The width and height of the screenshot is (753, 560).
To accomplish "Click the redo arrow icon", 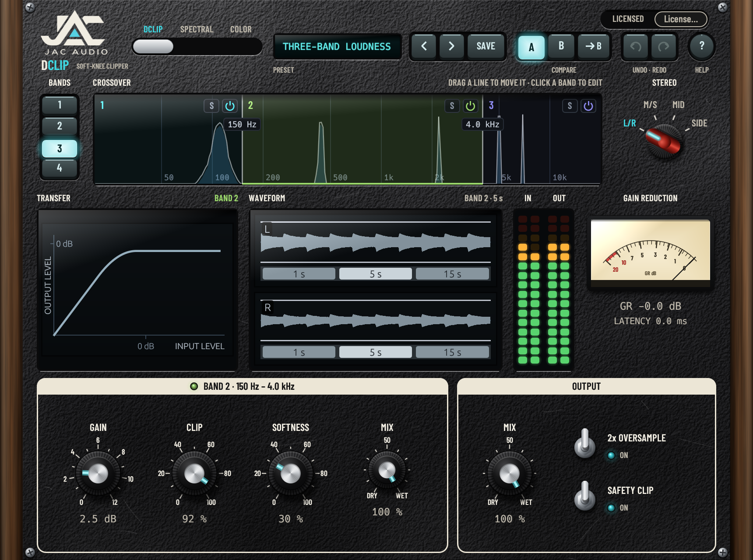I will click(664, 46).
